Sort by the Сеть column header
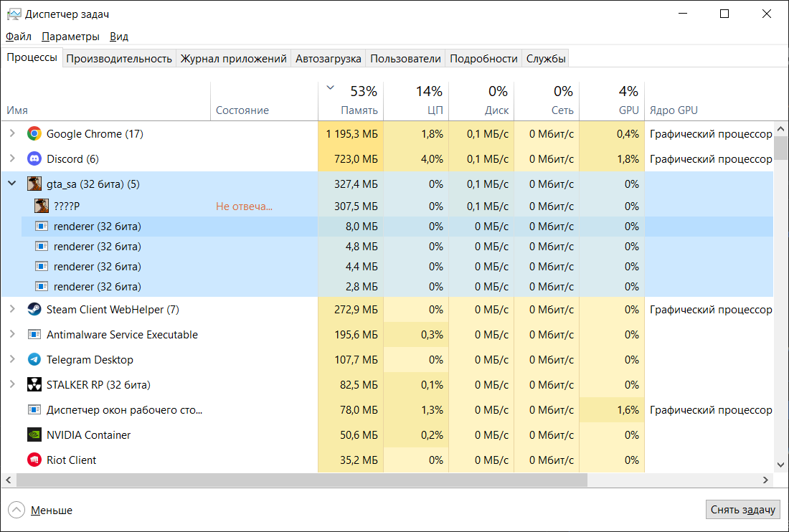This screenshot has width=789, height=532. tap(547, 101)
